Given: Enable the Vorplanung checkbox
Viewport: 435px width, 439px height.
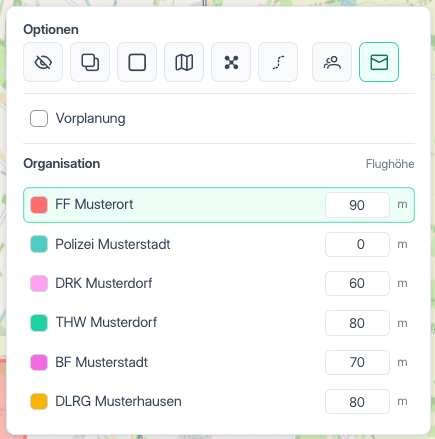Looking at the screenshot, I should tap(39, 118).
